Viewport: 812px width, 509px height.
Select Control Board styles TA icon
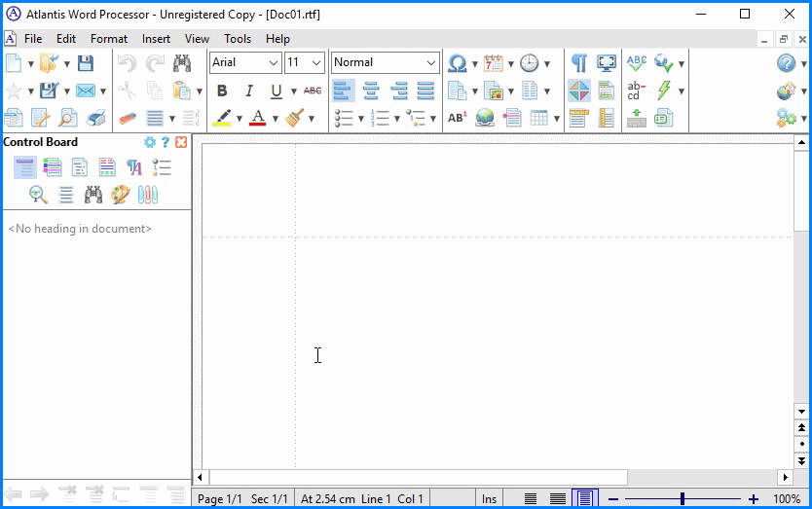point(134,166)
